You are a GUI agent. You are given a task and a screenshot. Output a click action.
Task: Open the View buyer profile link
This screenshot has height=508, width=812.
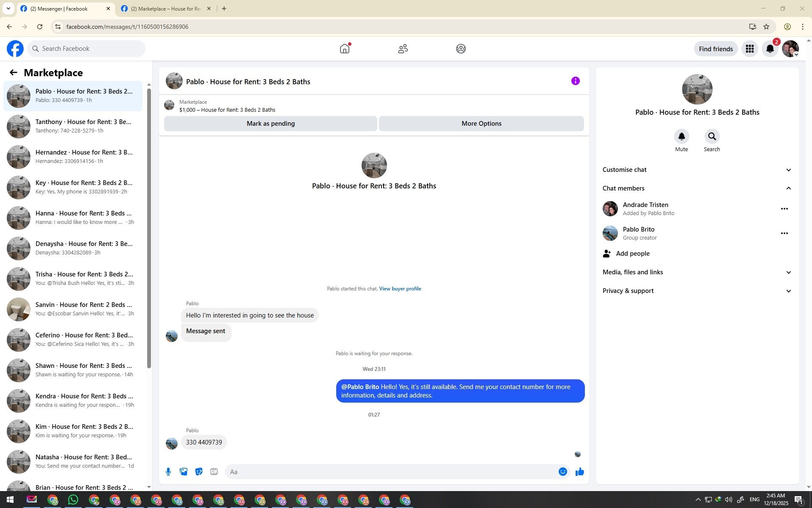coord(400,289)
